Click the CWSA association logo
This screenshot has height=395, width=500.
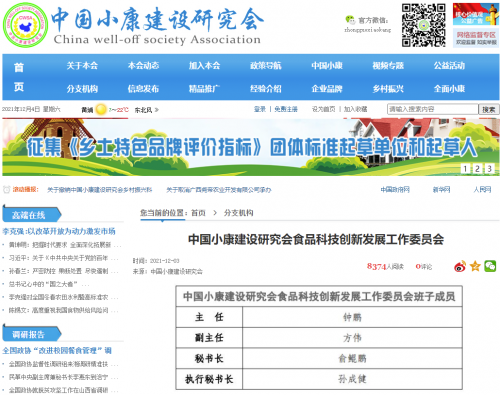(26, 25)
